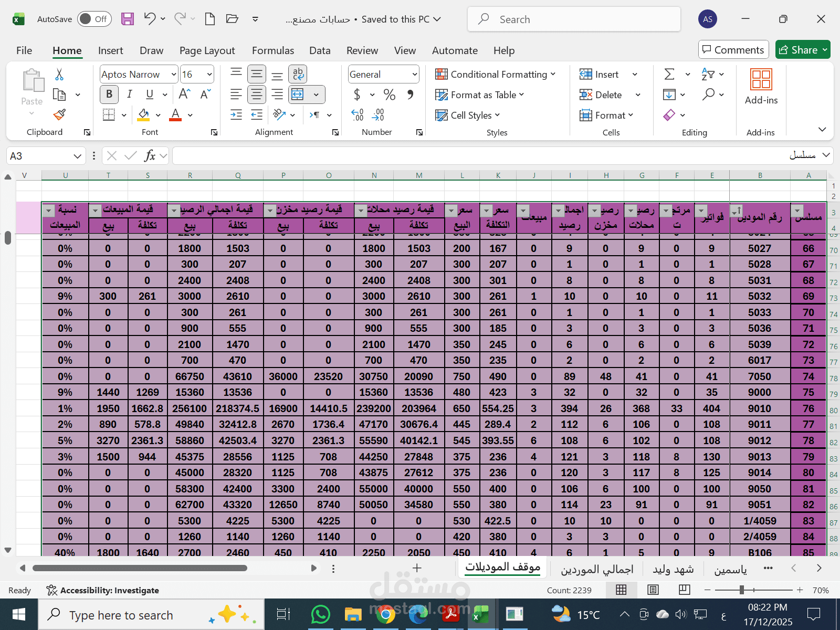Screen dimensions: 840x630
Task: Switch to اجمالي الموردين sheet tab
Action: click(x=597, y=569)
